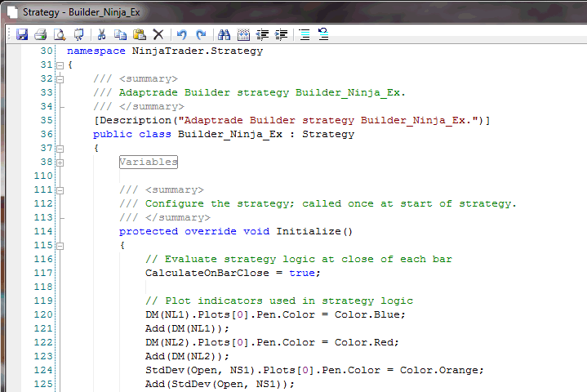
Task: Click 'Add(DM(NL2));' on line 123
Action: [x=187, y=356]
